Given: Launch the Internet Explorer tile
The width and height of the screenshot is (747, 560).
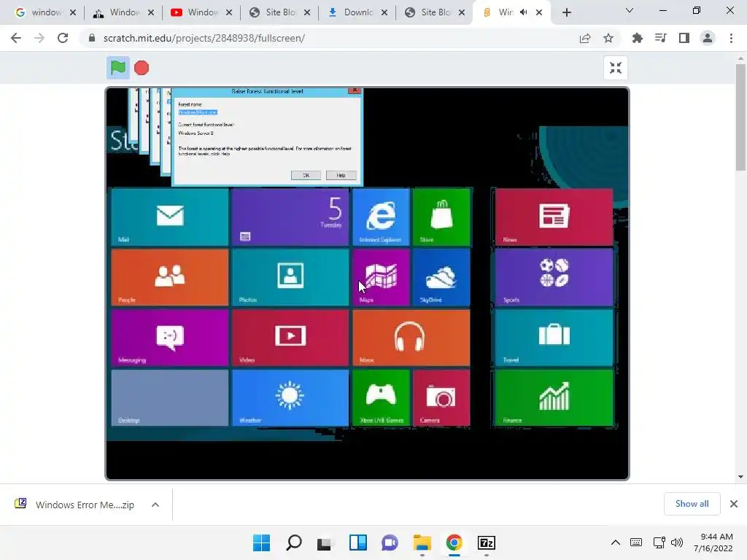Looking at the screenshot, I should tap(381, 217).
